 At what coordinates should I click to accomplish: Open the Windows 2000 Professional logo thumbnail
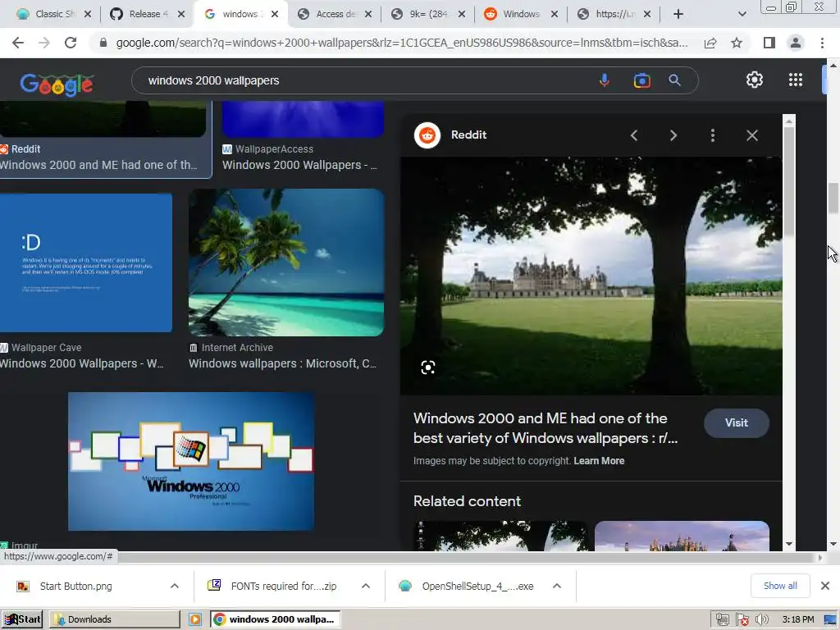(190, 461)
